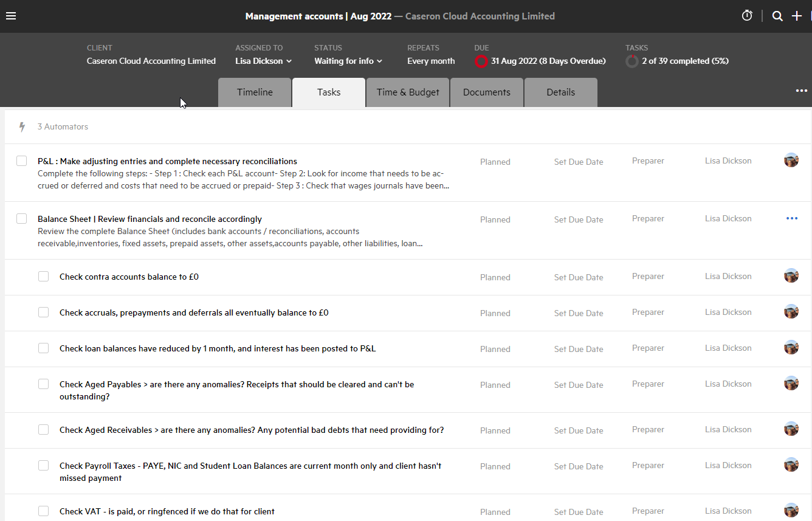Open Balance Sheet review task title

click(150, 219)
